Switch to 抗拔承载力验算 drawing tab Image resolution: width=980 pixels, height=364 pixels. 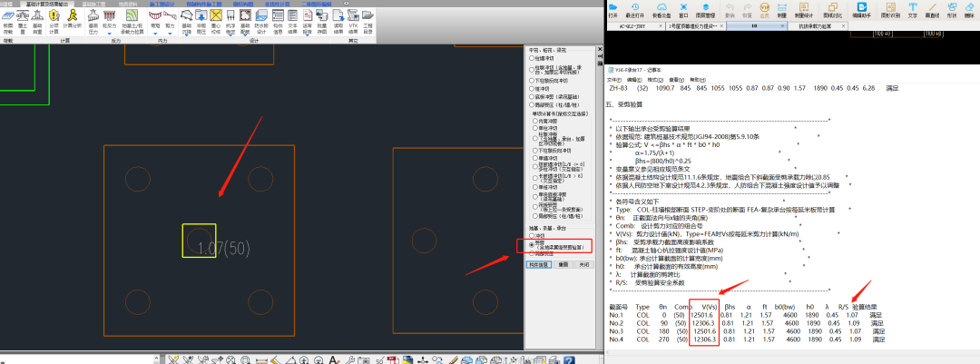(x=818, y=26)
